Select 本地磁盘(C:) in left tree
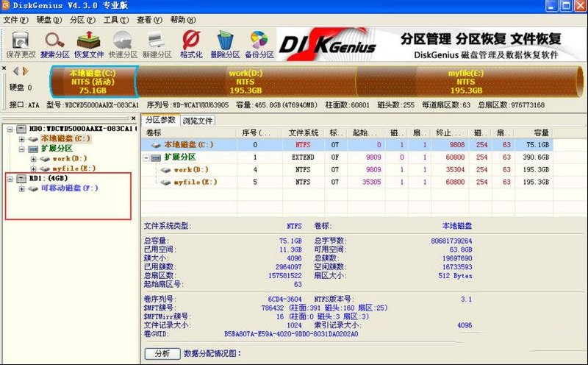This screenshot has height=365, width=588. [65, 138]
